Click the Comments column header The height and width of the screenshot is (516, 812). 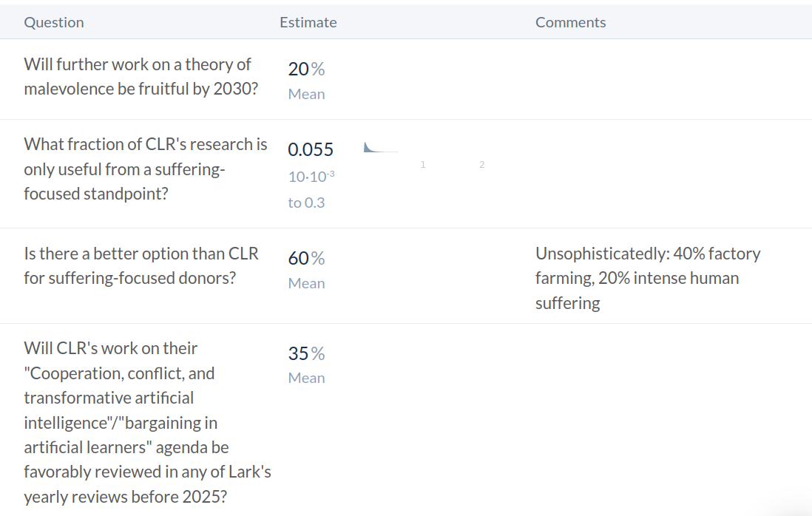click(570, 22)
